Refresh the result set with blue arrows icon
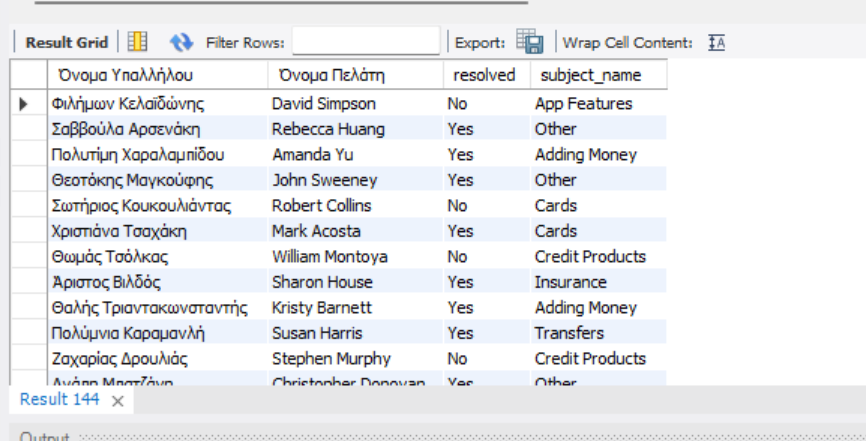 181,42
